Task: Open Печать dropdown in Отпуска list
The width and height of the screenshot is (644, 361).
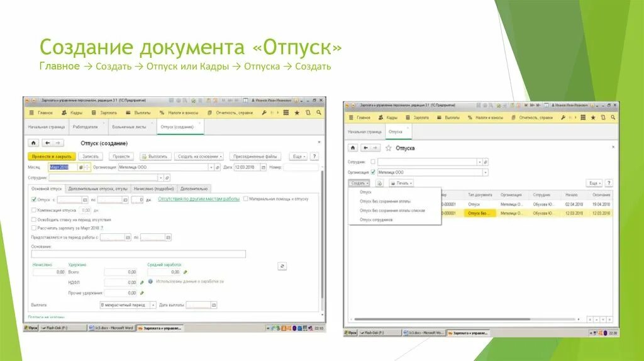Action: pos(401,183)
